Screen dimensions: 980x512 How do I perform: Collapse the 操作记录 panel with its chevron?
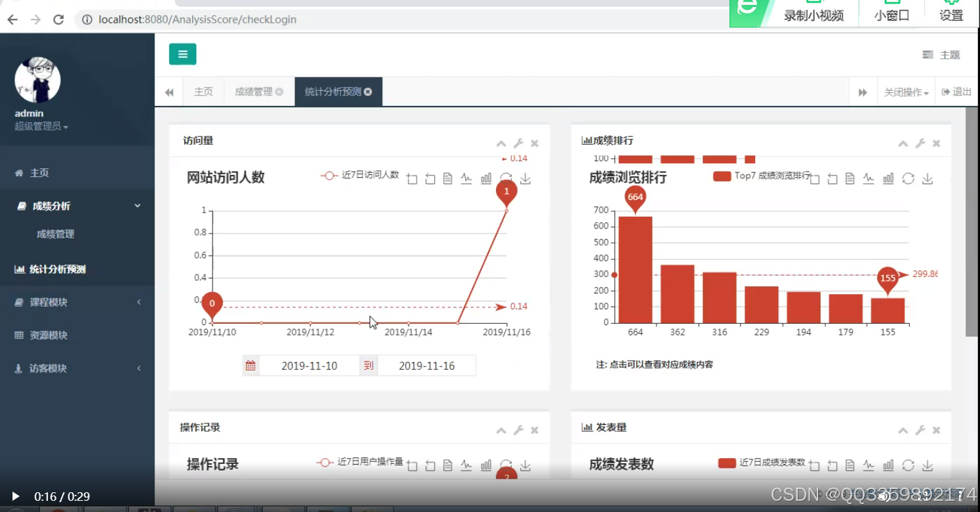coord(501,430)
